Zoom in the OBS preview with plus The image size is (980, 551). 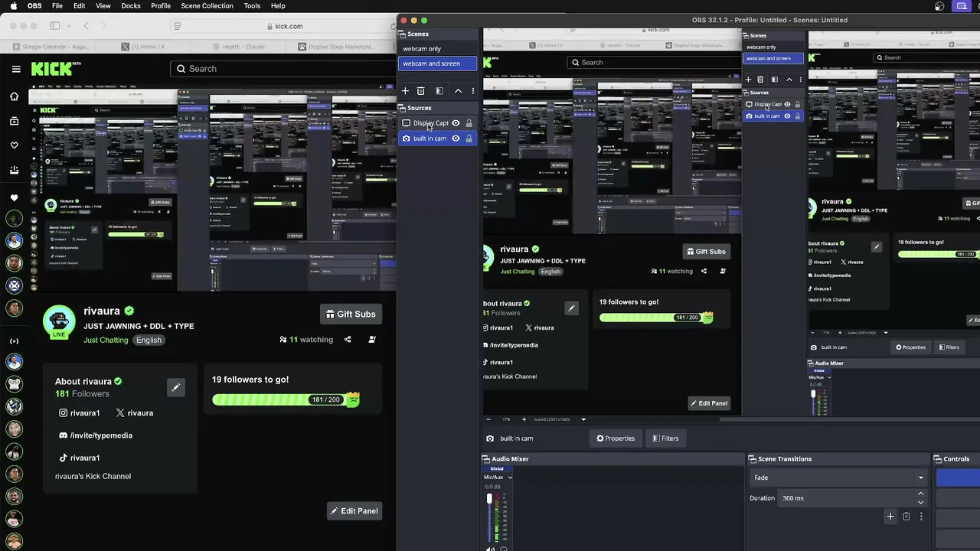pos(524,419)
